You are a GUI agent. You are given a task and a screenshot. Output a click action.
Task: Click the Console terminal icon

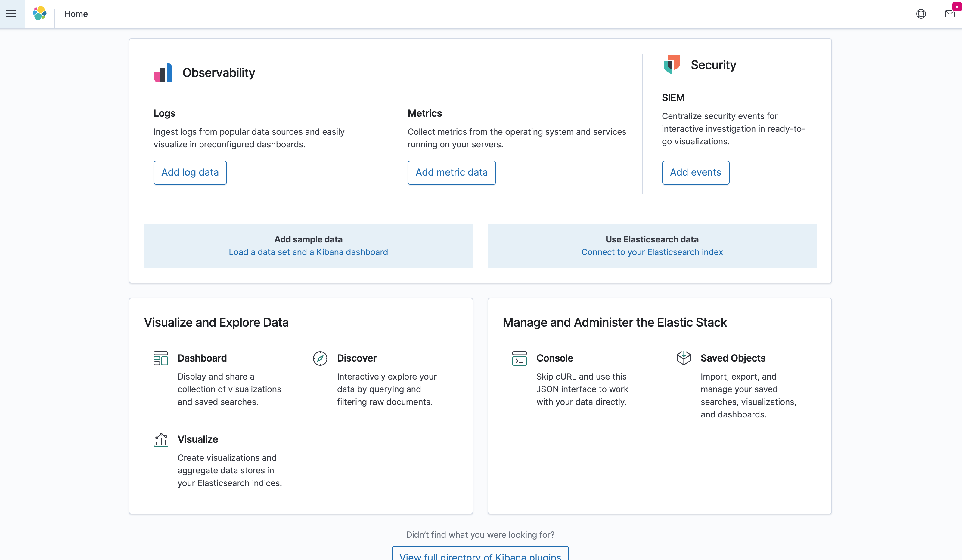[x=519, y=358]
